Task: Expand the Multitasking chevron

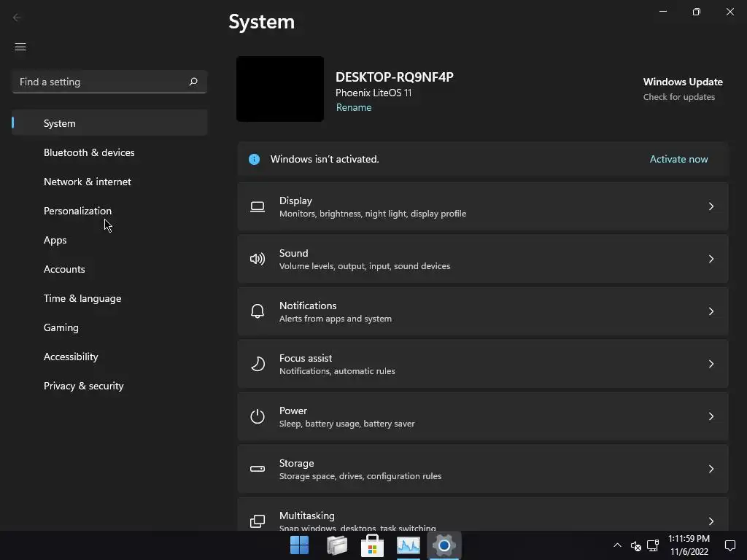Action: (711, 521)
